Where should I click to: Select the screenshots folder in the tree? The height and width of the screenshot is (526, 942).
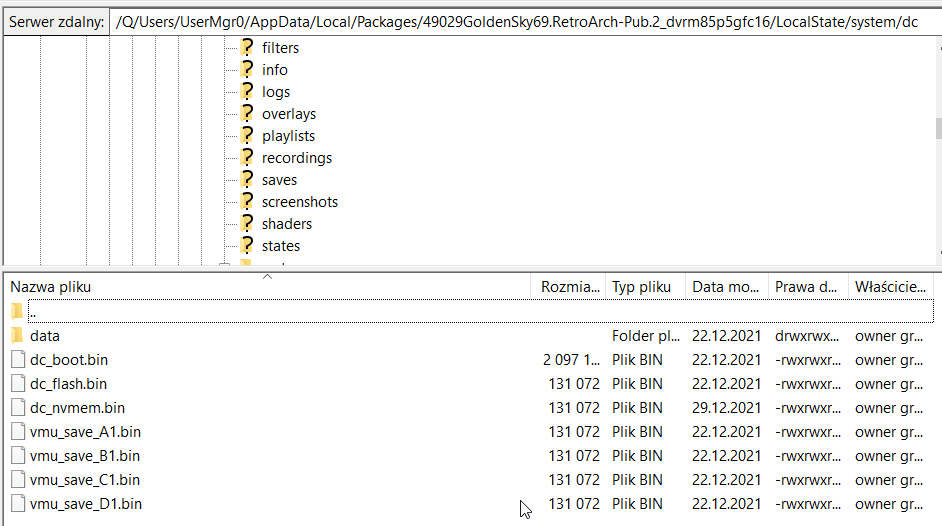tap(299, 202)
